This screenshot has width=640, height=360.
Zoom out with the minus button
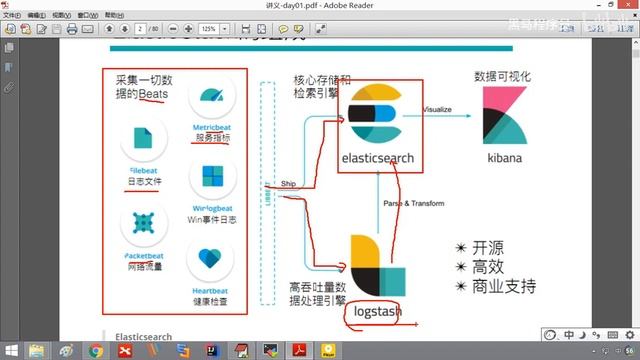coord(173,29)
